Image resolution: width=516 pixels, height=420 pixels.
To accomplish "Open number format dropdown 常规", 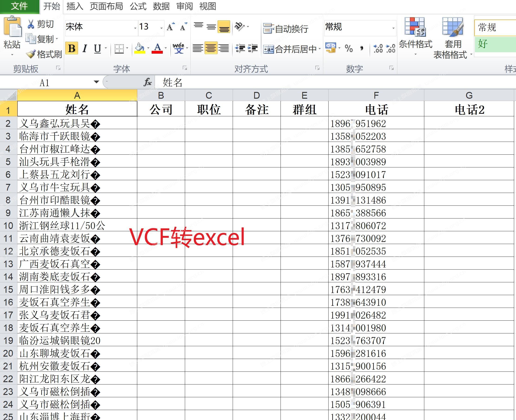I will point(393,28).
